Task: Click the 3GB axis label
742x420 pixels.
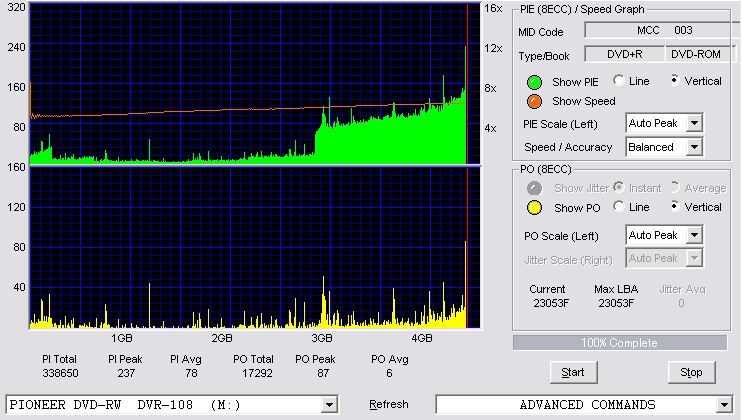Action: [322, 338]
